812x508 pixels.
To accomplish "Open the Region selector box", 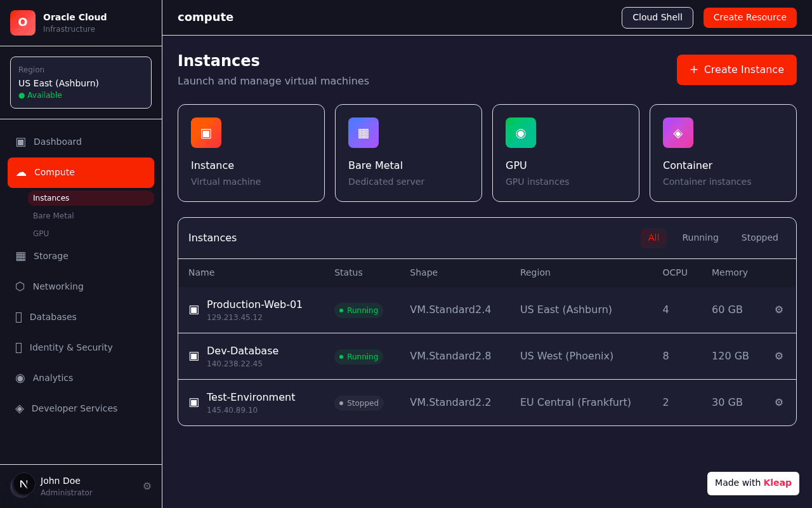I will tap(81, 83).
